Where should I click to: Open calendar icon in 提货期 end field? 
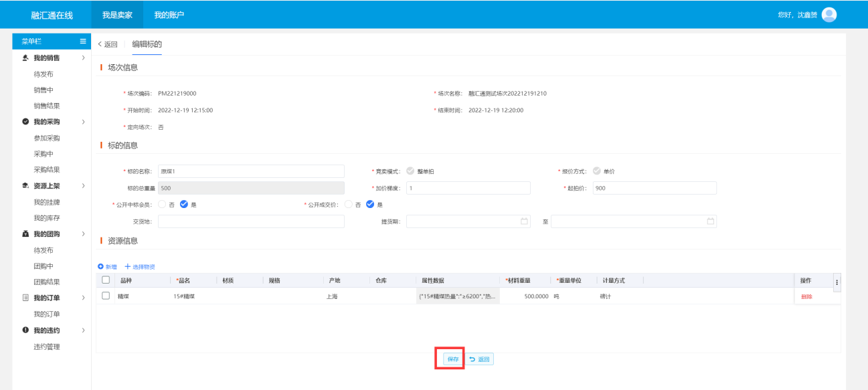click(710, 221)
